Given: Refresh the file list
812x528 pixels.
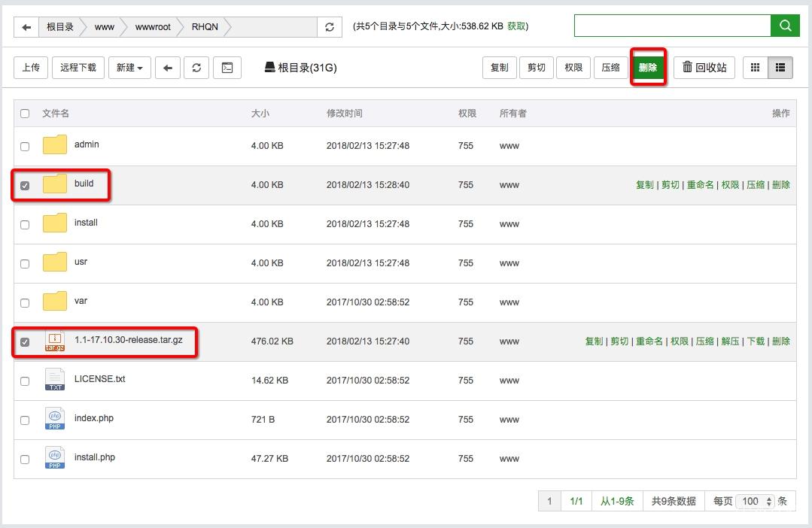Looking at the screenshot, I should click(196, 67).
